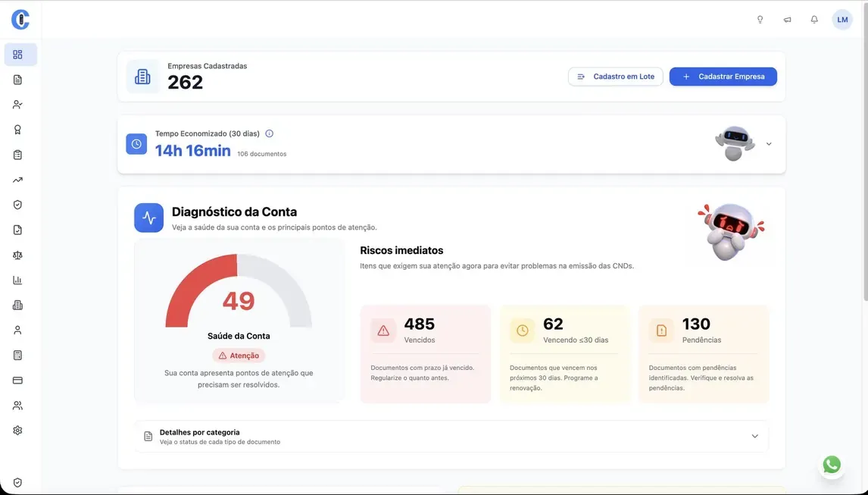Click the pulse icon beside Diagnóstico da Conta
868x495 pixels.
149,218
